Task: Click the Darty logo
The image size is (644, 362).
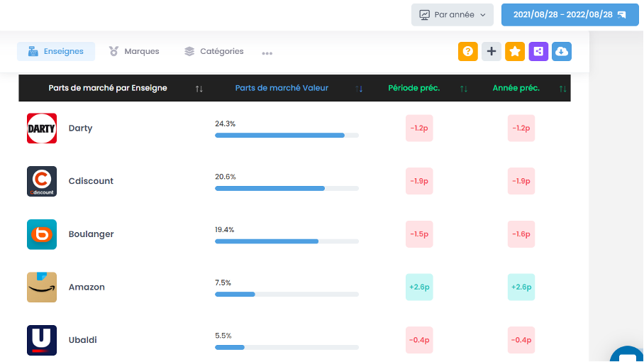Action: pyautogui.click(x=42, y=128)
